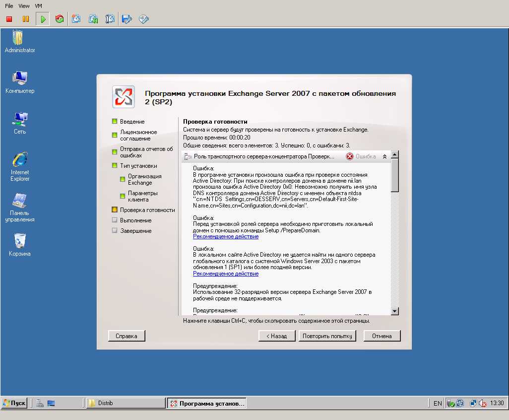Click the green Play VM icon
The height and width of the screenshot is (420, 509).
coord(43,19)
